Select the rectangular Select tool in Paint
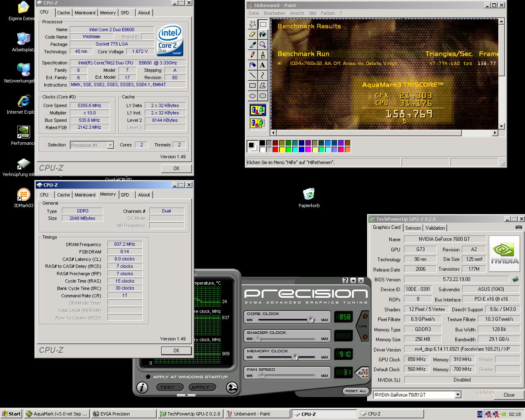Image resolution: width=525 pixels, height=420 pixels. click(263, 24)
